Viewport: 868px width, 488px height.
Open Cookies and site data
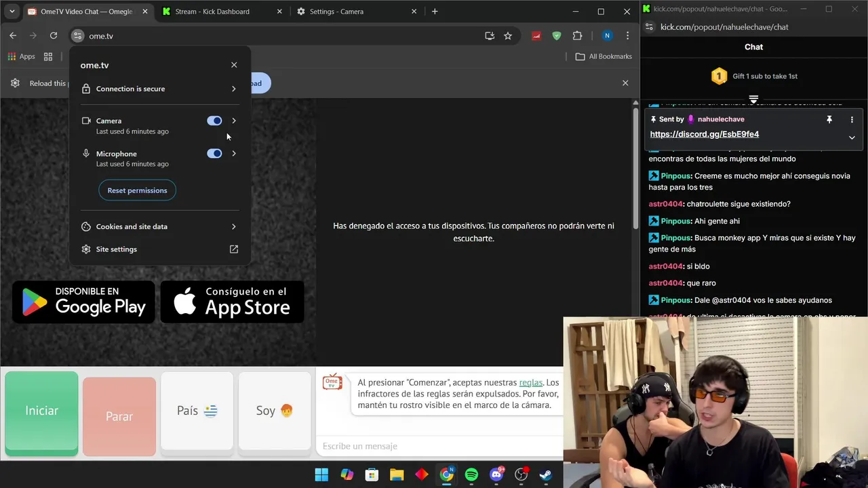tap(160, 226)
